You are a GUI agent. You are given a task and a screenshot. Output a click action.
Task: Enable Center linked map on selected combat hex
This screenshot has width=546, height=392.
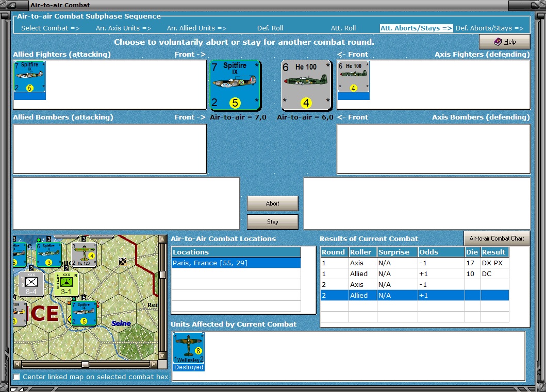pyautogui.click(x=16, y=377)
